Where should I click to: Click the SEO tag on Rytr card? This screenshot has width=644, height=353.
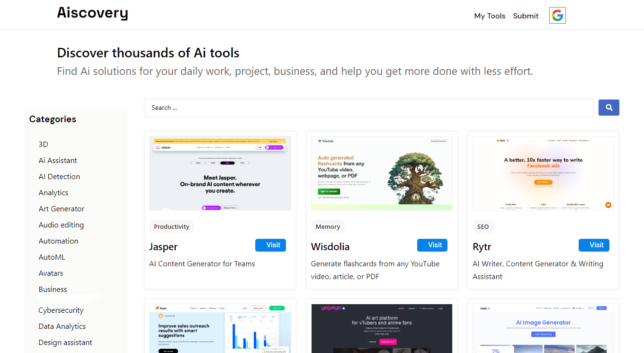[483, 226]
